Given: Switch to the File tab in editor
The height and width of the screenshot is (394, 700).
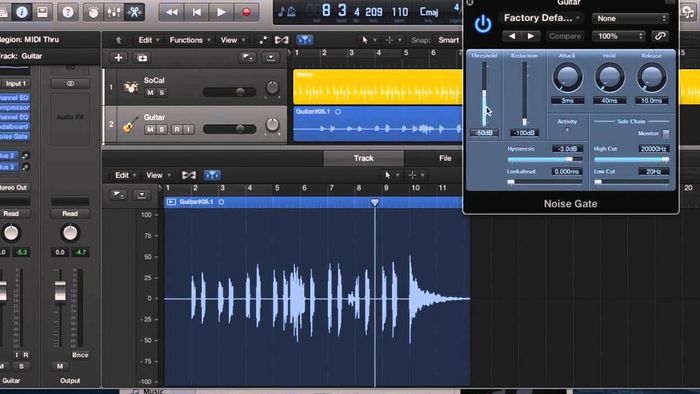Looking at the screenshot, I should (445, 158).
